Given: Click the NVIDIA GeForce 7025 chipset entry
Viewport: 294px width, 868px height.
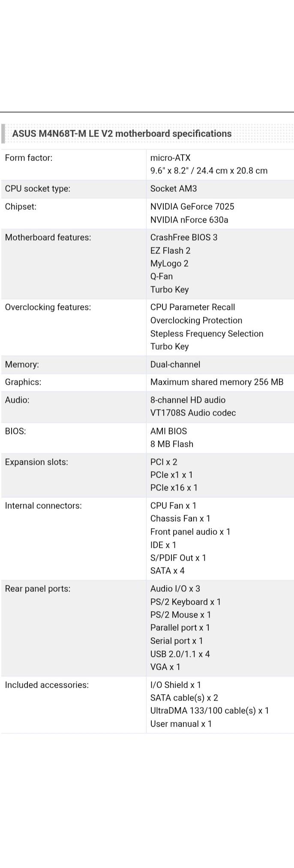Looking at the screenshot, I should (192, 207).
